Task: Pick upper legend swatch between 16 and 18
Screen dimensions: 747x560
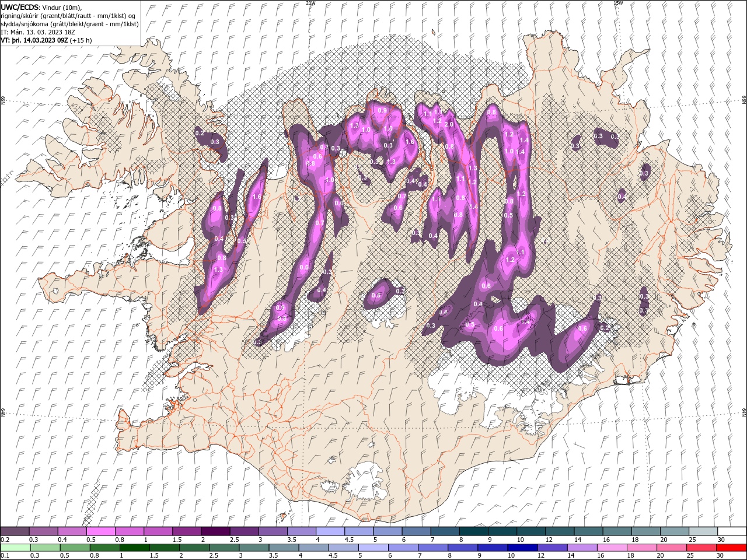Action: click(x=617, y=531)
